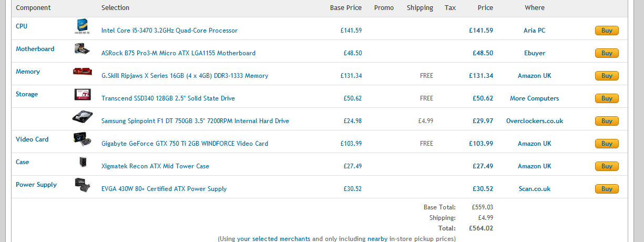This screenshot has height=242, width=644.
Task: Click the Gigabyte GTX 750 Ti image
Action: [x=83, y=140]
